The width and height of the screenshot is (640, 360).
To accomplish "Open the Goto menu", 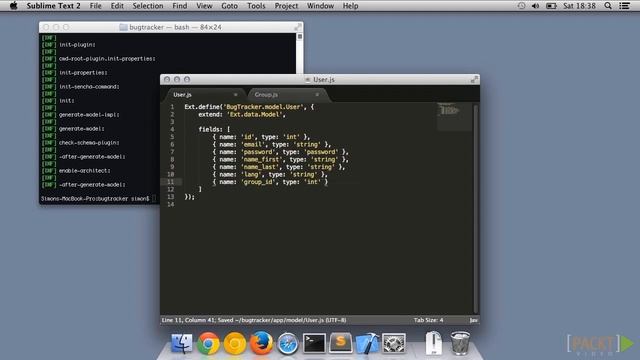I will 229,6.
